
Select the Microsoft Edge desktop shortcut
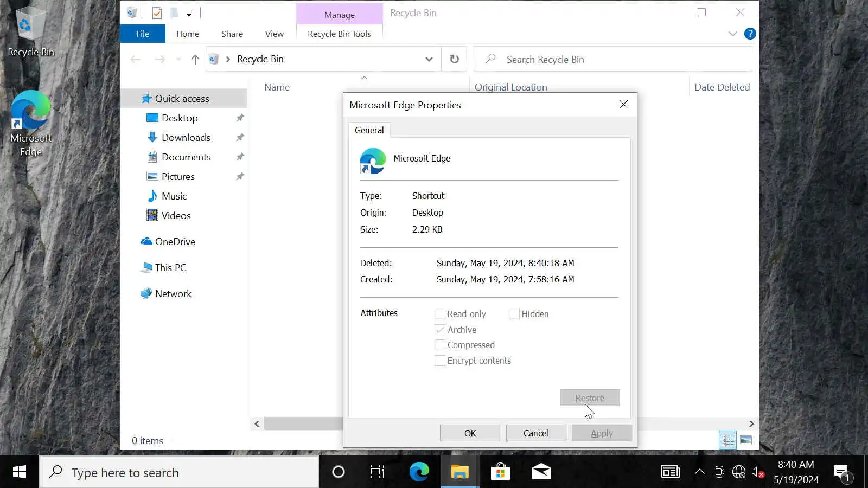click(31, 124)
